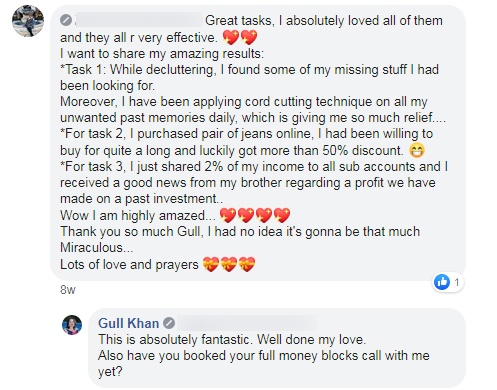
Task: Click last ribbon heart after "love and prayers"
Action: pos(247,264)
